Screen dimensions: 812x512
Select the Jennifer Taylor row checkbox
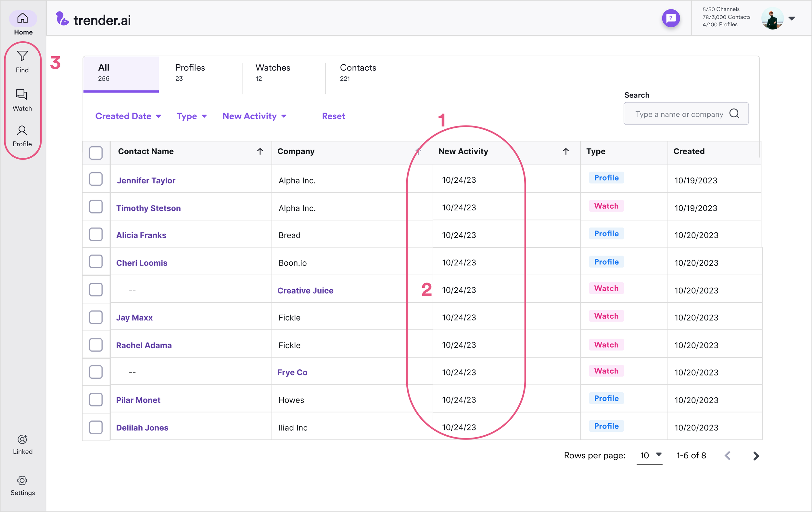click(96, 179)
